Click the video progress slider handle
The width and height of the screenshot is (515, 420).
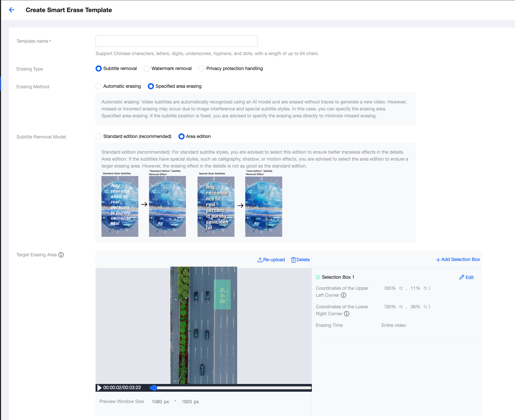pos(154,388)
